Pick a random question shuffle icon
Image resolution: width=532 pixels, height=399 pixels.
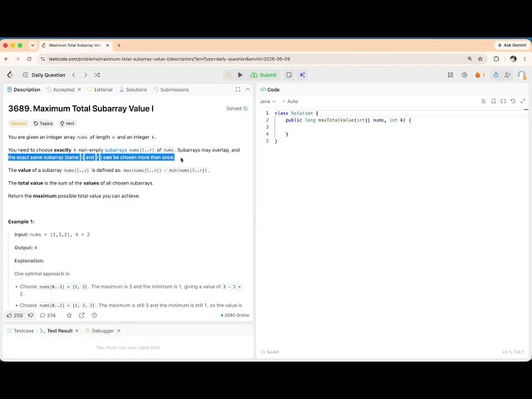tap(97, 75)
